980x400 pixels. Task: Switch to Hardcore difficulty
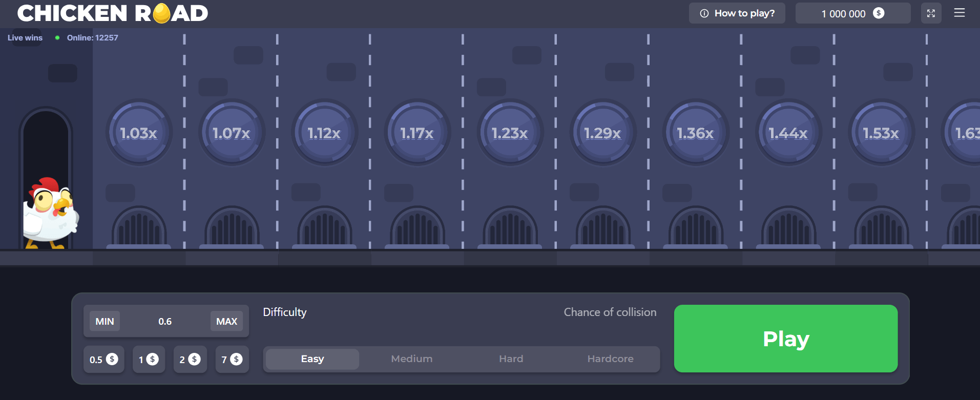(x=610, y=359)
